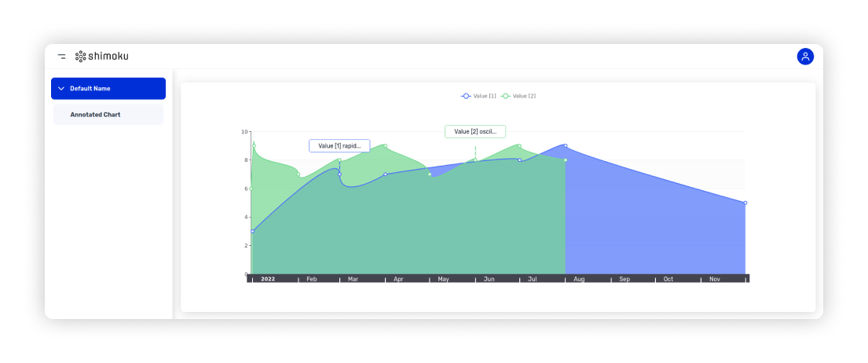Click the Value [1] rapid annotation label
868x363 pixels.
[339, 146]
